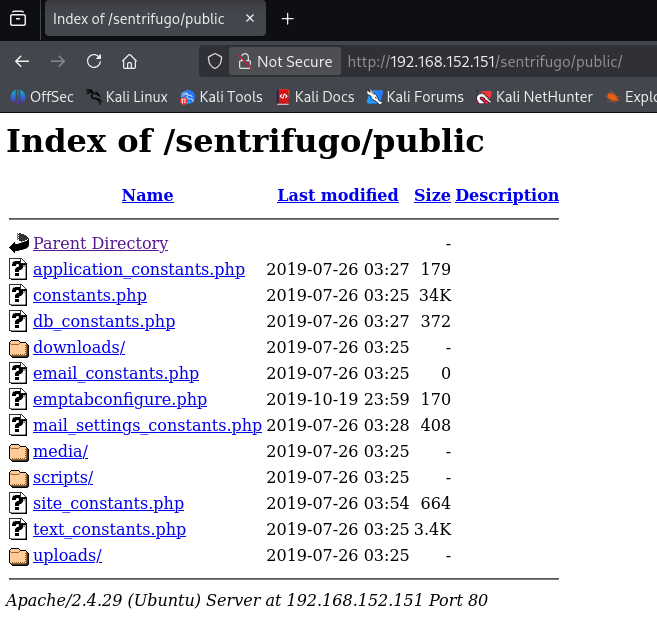Screen dimensions: 657x619
Task: Go to the browser home page
Action: point(129,62)
